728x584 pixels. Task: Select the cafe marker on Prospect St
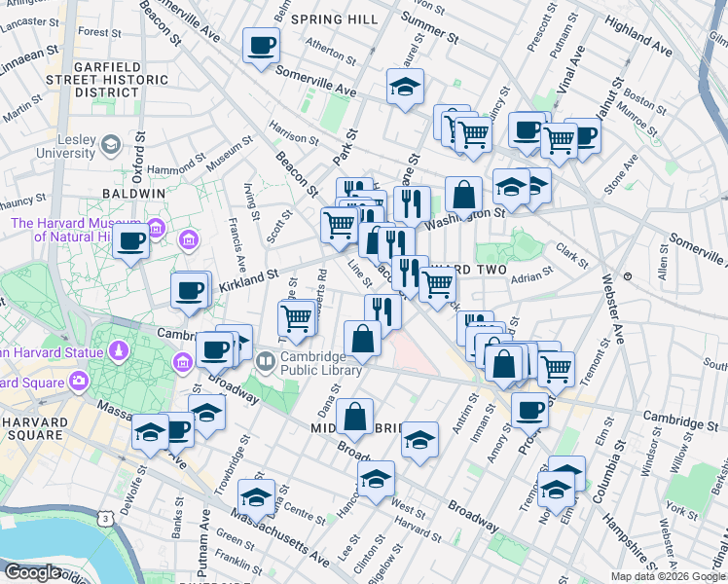pyautogui.click(x=529, y=413)
